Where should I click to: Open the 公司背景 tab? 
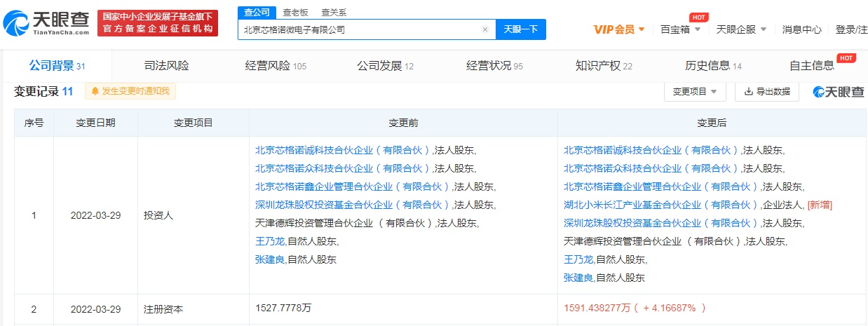57,66
